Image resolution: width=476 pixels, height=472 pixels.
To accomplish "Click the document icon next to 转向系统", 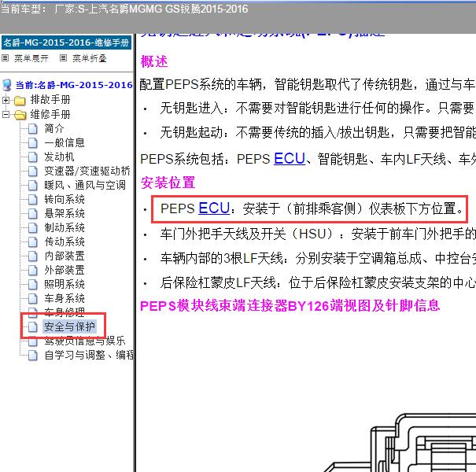I will tap(33, 200).
